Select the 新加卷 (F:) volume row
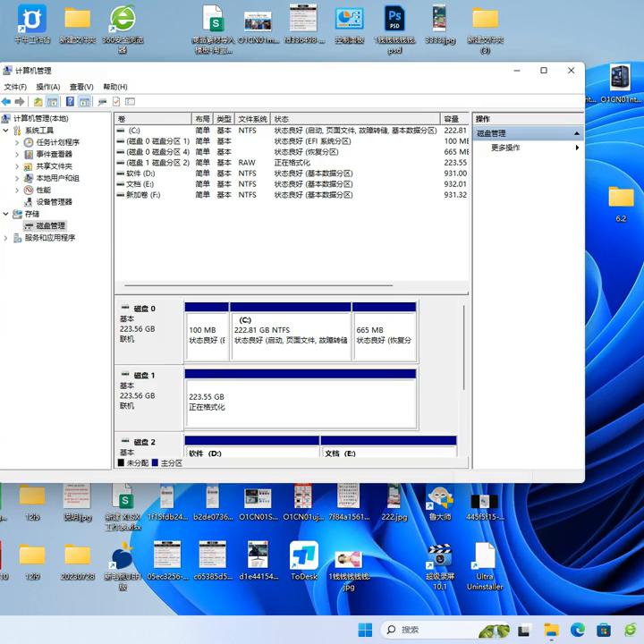The height and width of the screenshot is (644, 644). (143, 195)
